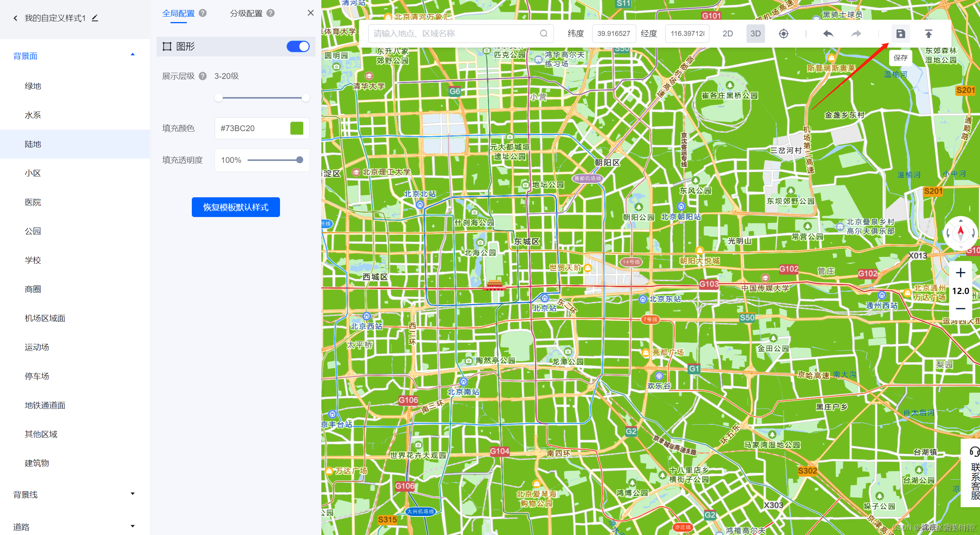Click the locate crosshair icon
Image resolution: width=980 pixels, height=535 pixels.
[x=783, y=34]
